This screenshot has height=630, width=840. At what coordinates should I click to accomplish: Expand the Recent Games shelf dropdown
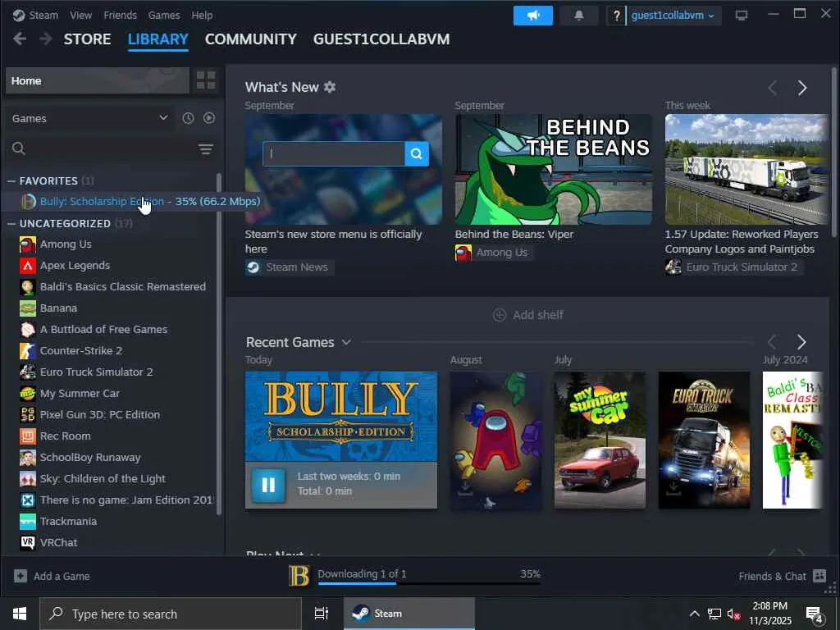pos(347,342)
